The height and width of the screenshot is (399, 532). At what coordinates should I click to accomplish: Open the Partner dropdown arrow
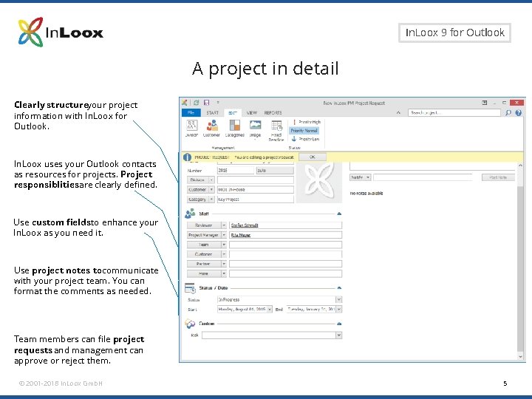tap(224, 264)
